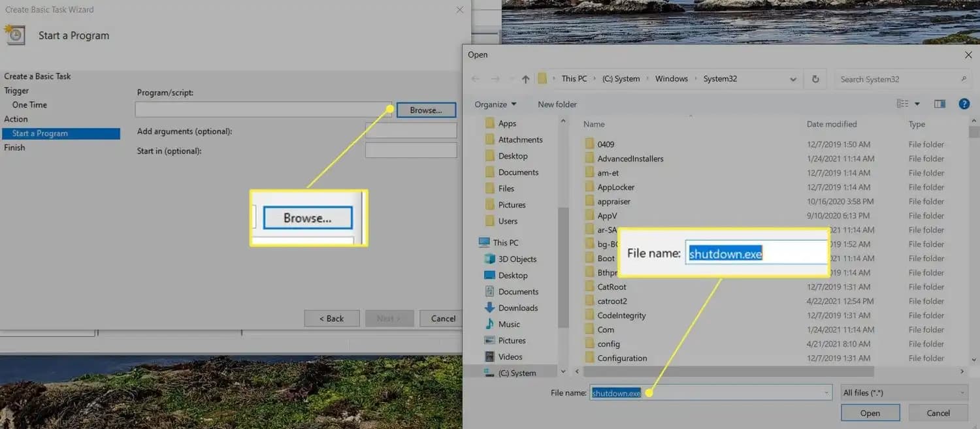Sort by Date modified column header
Image resolution: width=980 pixels, height=429 pixels.
[x=831, y=124]
